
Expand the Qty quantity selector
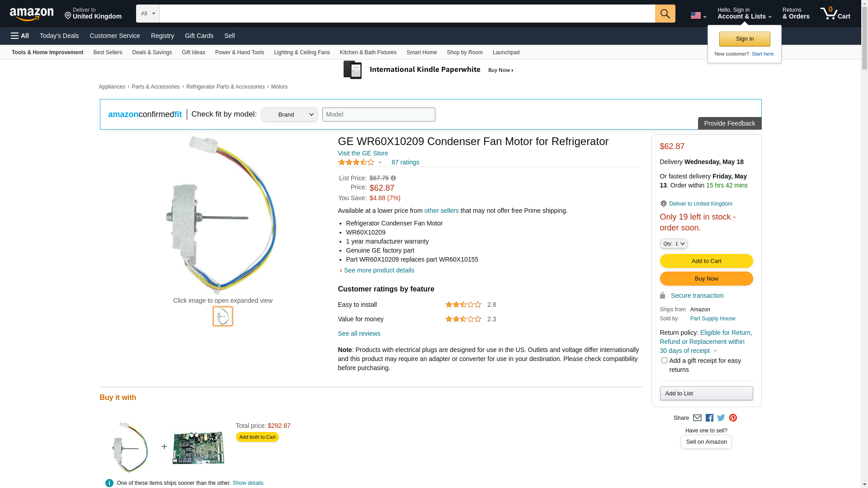(x=674, y=244)
